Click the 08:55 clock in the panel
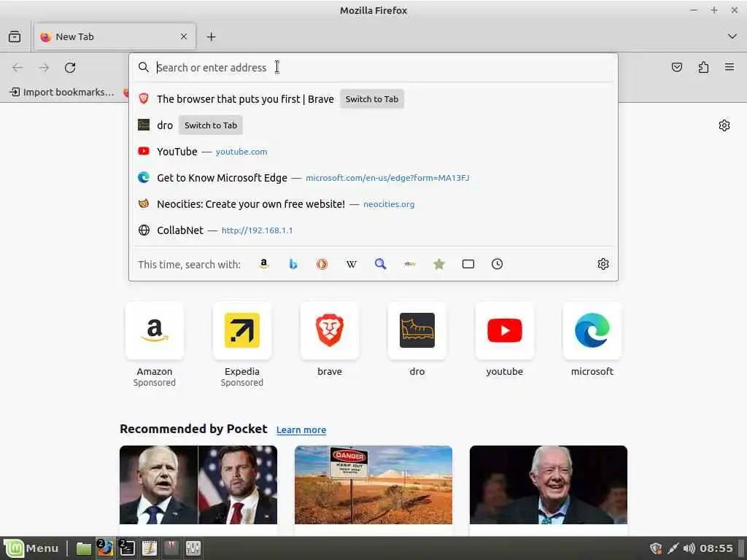 coord(716,548)
